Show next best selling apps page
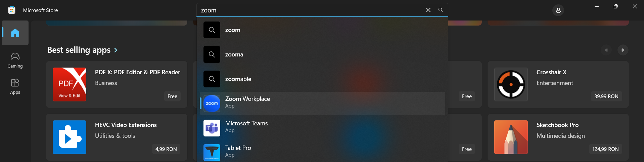 (x=623, y=50)
